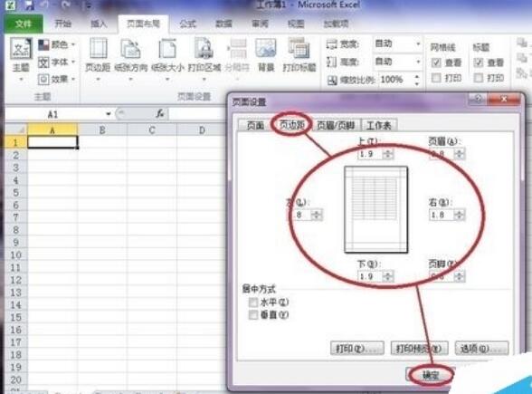Open the Name Box dropdown arrow
This screenshot has width=532, height=394.
point(109,114)
